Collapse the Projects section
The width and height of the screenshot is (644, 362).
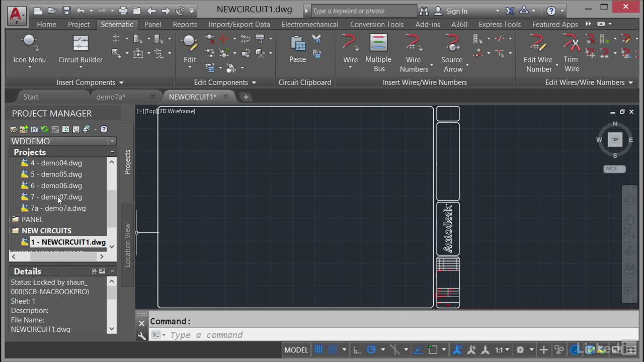[112, 152]
